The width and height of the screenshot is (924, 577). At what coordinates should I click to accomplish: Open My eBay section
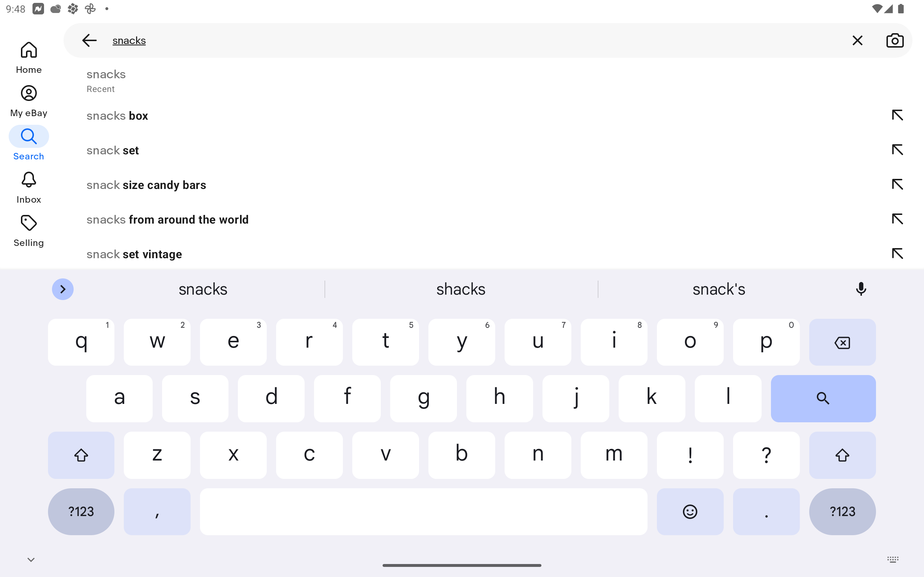(x=29, y=101)
